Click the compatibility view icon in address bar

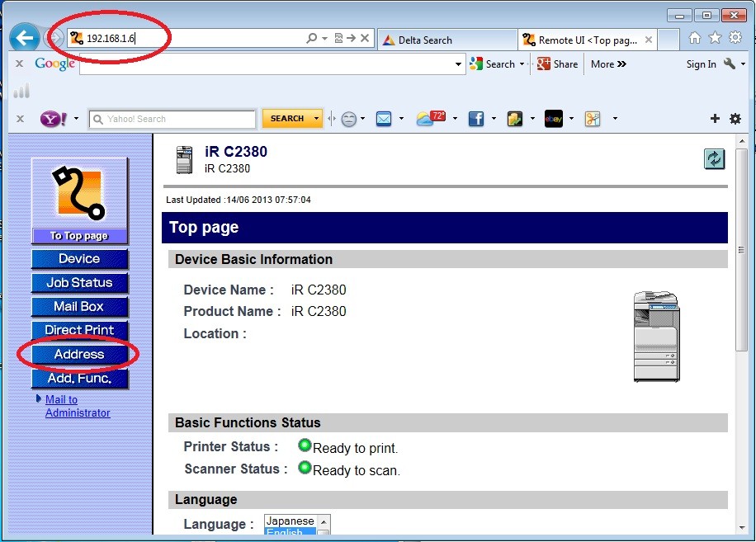[338, 38]
